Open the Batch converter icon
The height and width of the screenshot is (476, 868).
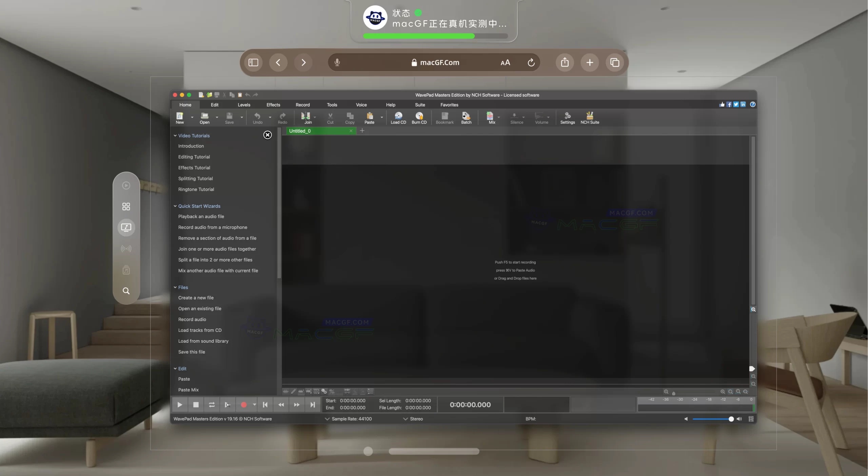pos(466,118)
